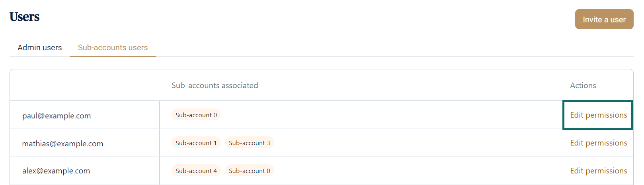Viewport: 644px width, 185px height.
Task: Click the Sub-accounts associated column header
Action: 215,86
